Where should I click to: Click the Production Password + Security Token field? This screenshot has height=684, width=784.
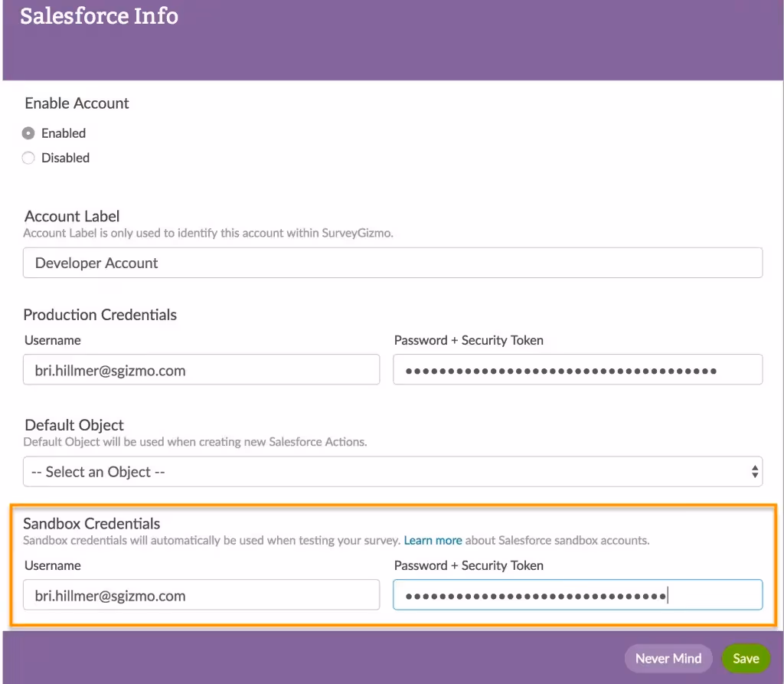pos(577,370)
